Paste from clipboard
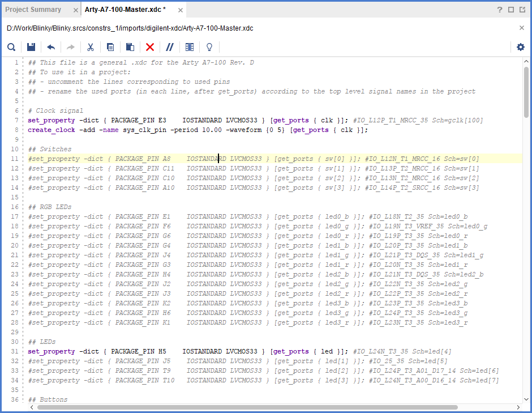 coord(130,47)
